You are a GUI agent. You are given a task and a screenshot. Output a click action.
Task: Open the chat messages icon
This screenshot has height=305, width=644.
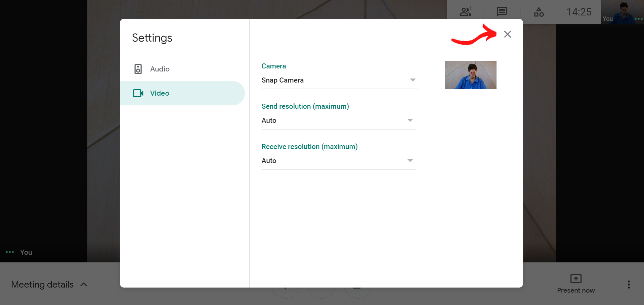502,12
